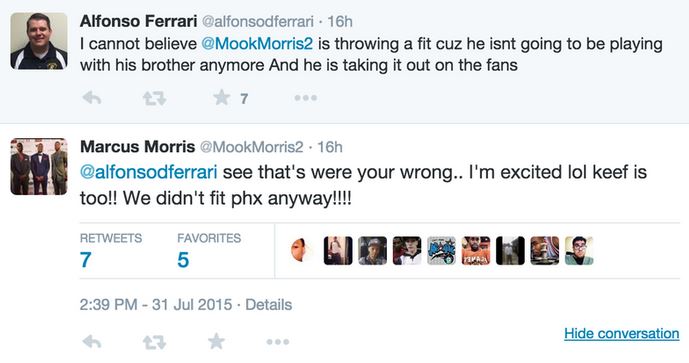This screenshot has height=363, width=689.
Task: Open Marcus Morris's name link
Action: (138, 147)
